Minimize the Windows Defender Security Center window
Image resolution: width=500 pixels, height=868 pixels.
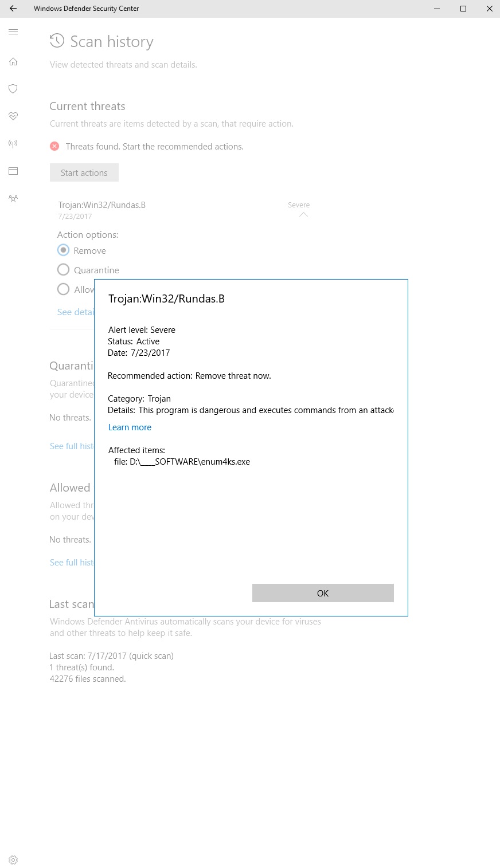pos(437,9)
